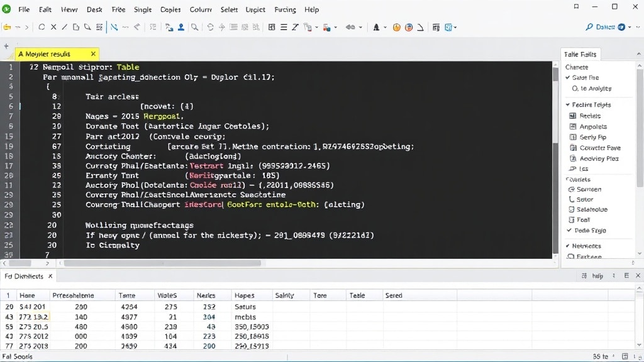Click the Sarneen icon in side panel

point(571,189)
